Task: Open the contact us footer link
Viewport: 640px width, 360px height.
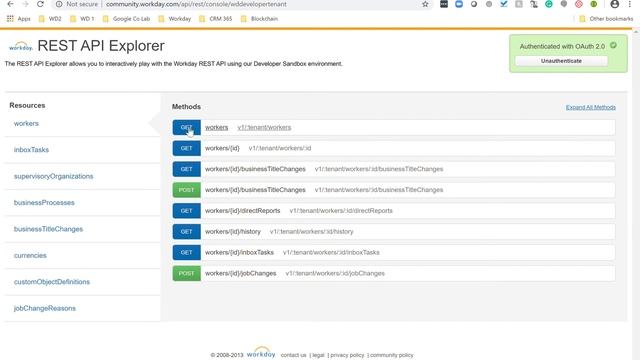Action: click(x=293, y=355)
